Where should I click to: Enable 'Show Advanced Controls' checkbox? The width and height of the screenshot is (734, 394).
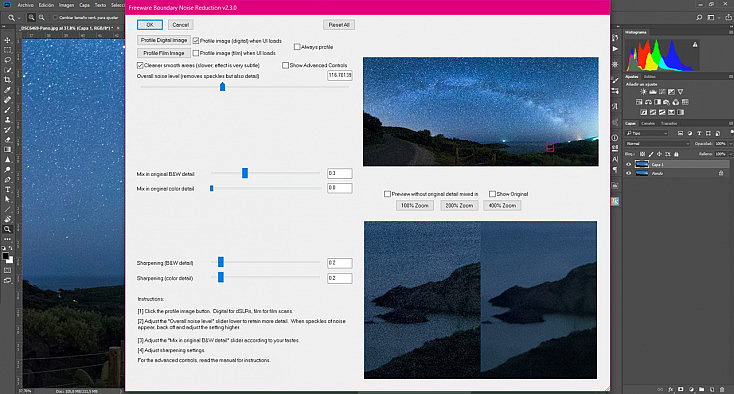(x=285, y=65)
